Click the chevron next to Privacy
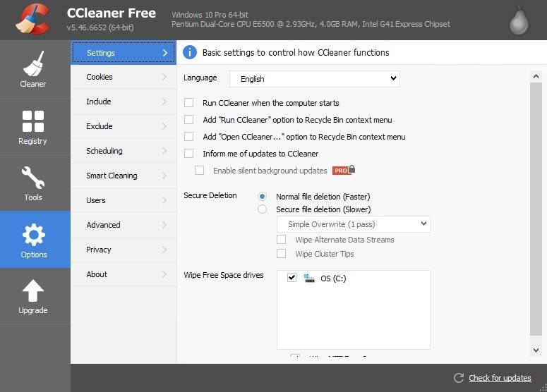 pyautogui.click(x=164, y=250)
